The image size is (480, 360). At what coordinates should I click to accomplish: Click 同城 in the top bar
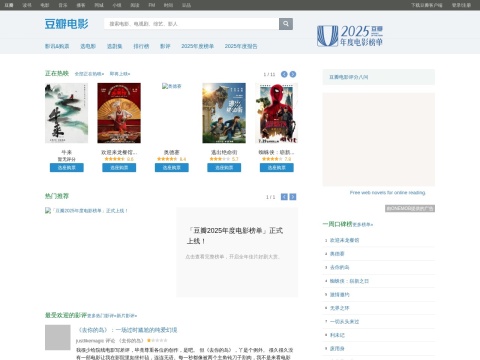coord(99,5)
